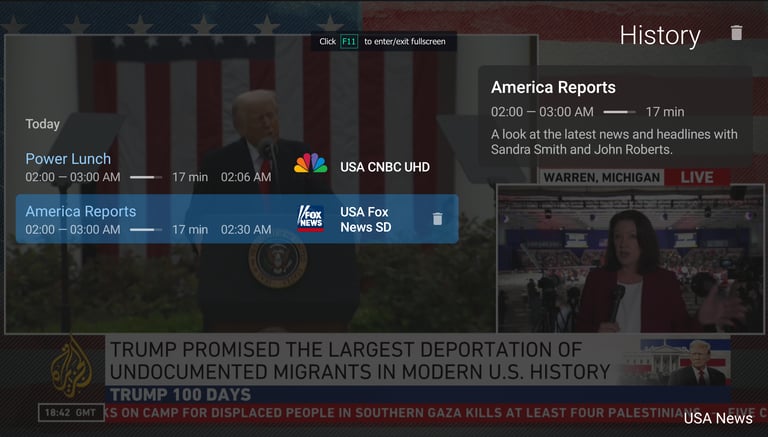Select USA Fox News SD channel name
768x437 pixels.
click(x=365, y=219)
